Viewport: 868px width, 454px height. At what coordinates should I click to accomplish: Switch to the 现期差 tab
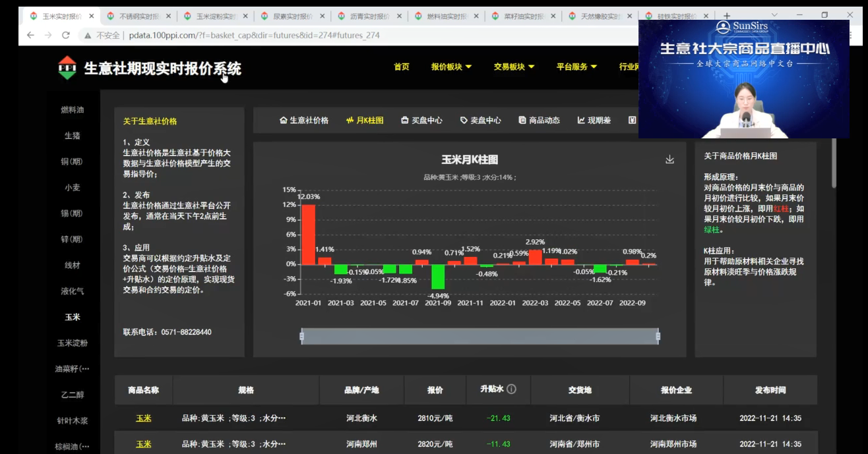coord(594,121)
